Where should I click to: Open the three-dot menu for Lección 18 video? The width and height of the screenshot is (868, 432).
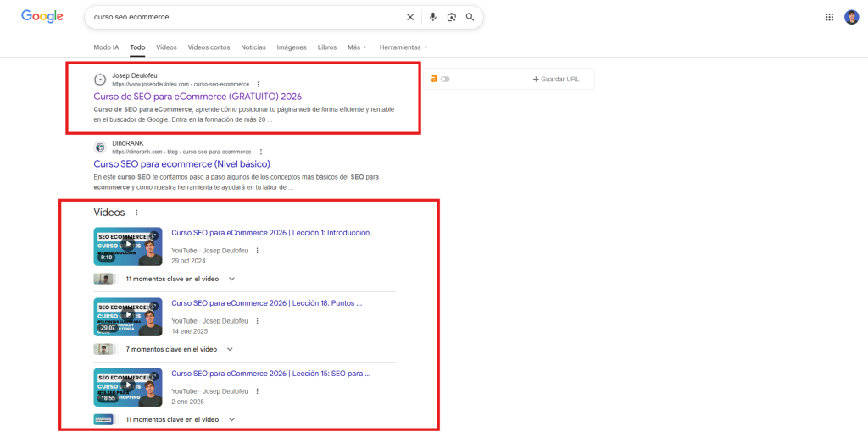(x=257, y=321)
